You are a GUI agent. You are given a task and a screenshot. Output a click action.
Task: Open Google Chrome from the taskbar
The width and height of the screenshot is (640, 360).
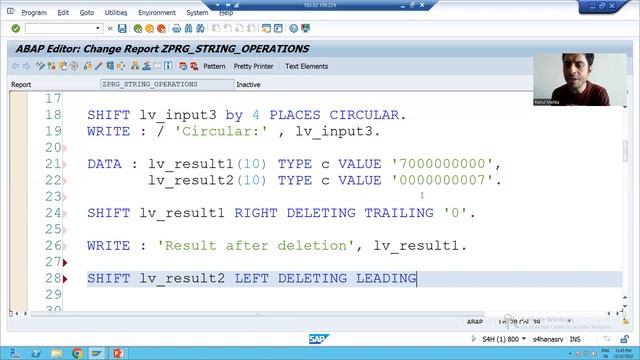[77, 353]
